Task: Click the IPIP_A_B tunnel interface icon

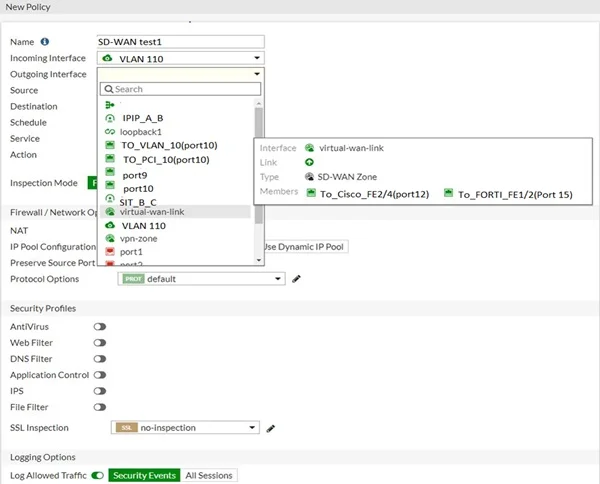Action: [x=110, y=118]
